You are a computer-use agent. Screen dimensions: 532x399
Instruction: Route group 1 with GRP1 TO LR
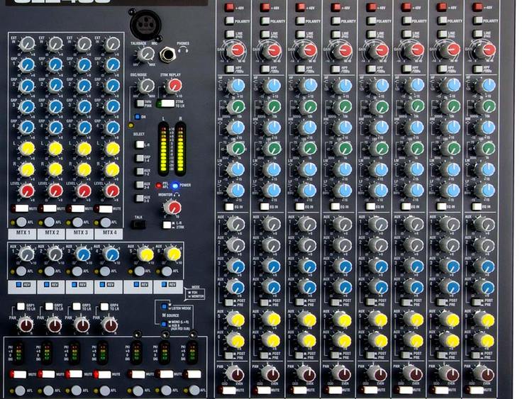[21, 306]
